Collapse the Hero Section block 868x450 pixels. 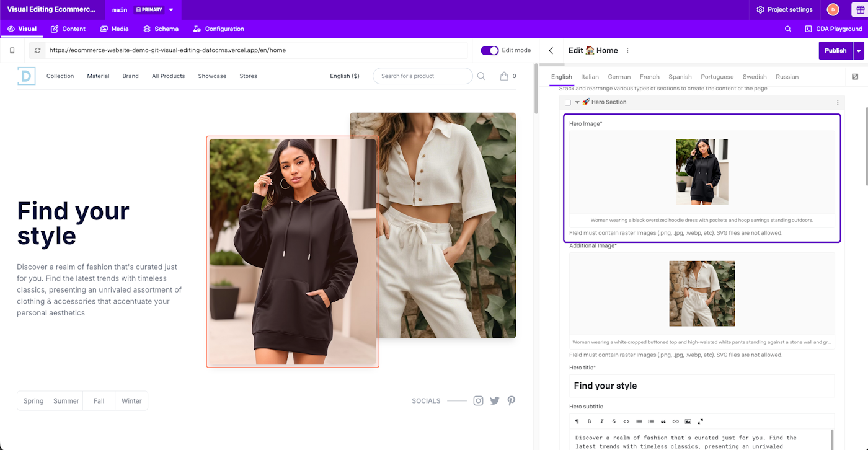click(x=577, y=102)
